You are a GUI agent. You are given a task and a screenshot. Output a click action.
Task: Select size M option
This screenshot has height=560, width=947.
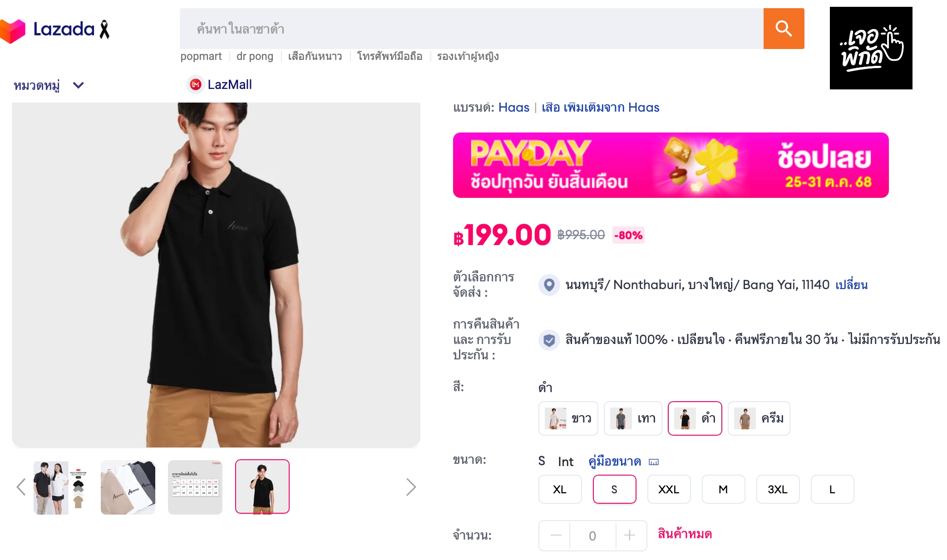[723, 489]
